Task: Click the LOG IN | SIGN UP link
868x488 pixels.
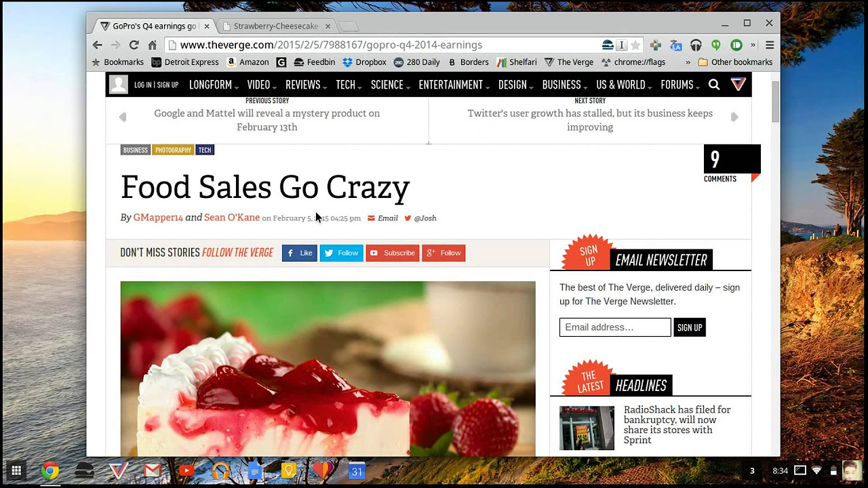Action: point(156,85)
